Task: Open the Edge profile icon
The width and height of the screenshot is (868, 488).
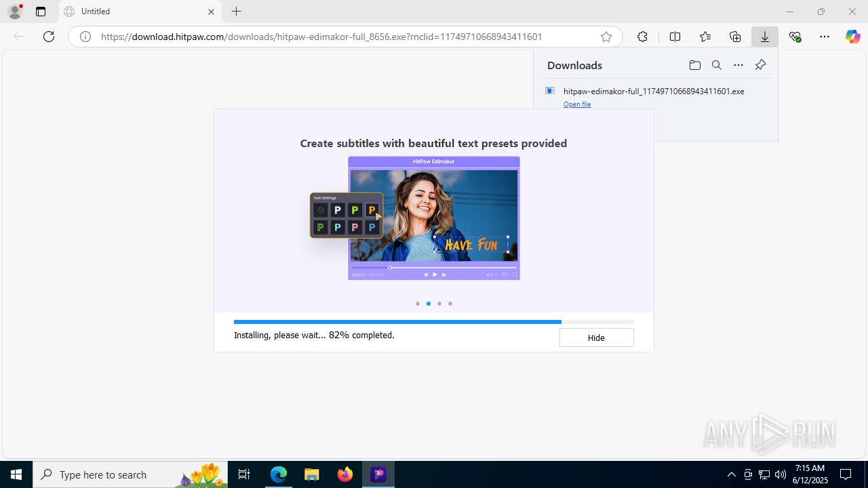Action: click(x=15, y=12)
